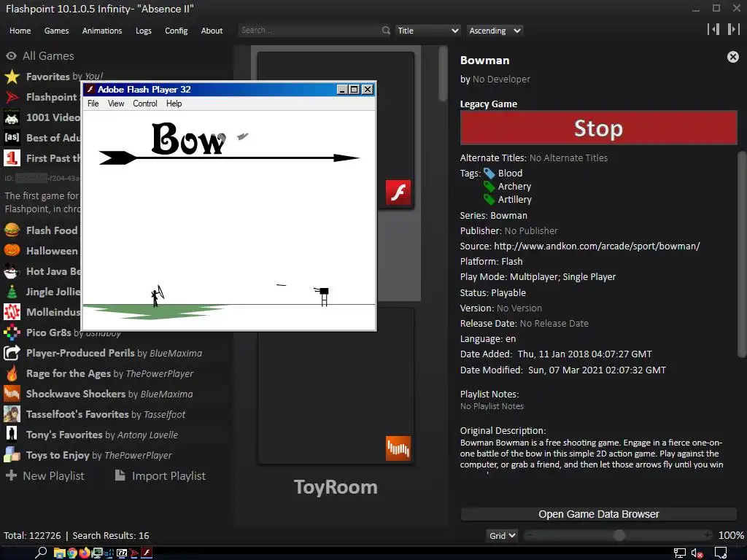Select the Shockwave Shockers playlist icon
This screenshot has width=747, height=560.
pyautogui.click(x=12, y=394)
